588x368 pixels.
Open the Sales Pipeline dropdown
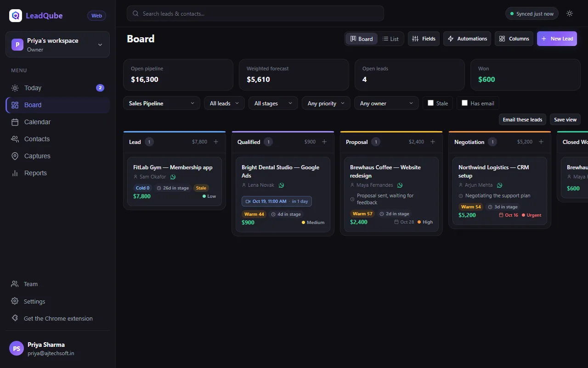[162, 103]
